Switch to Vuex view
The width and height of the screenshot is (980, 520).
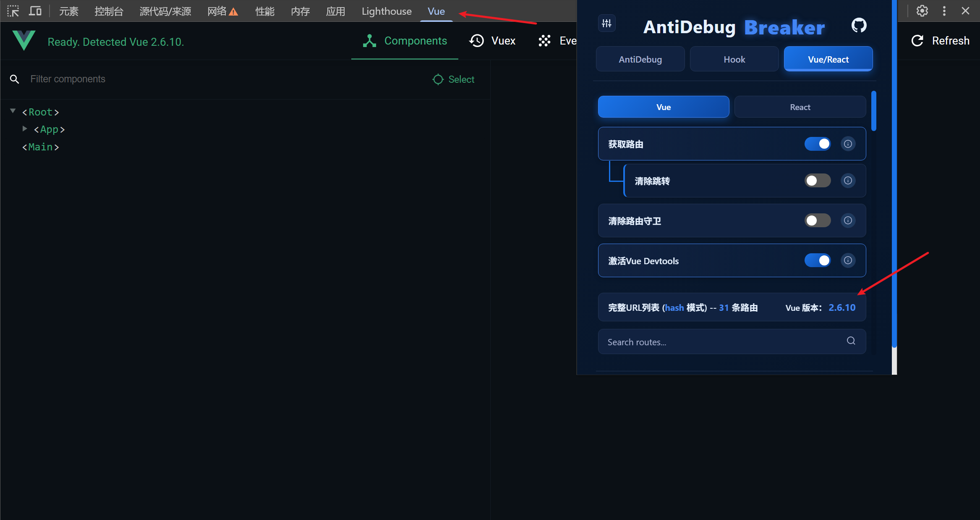pos(492,41)
